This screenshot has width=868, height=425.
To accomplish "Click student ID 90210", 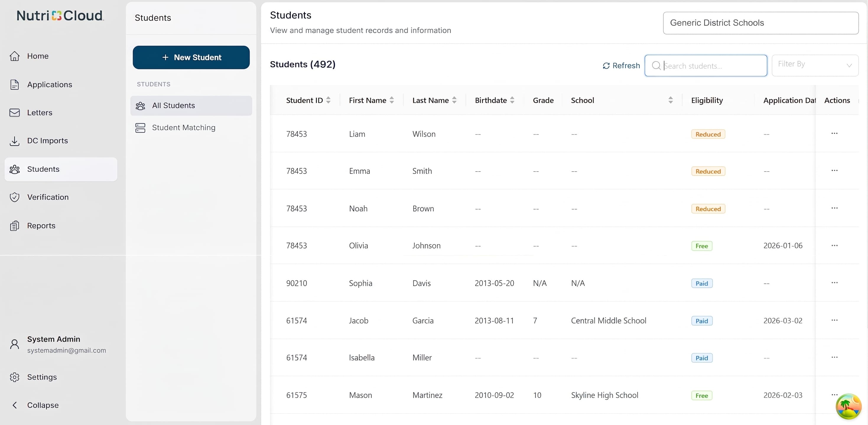I will click(297, 283).
